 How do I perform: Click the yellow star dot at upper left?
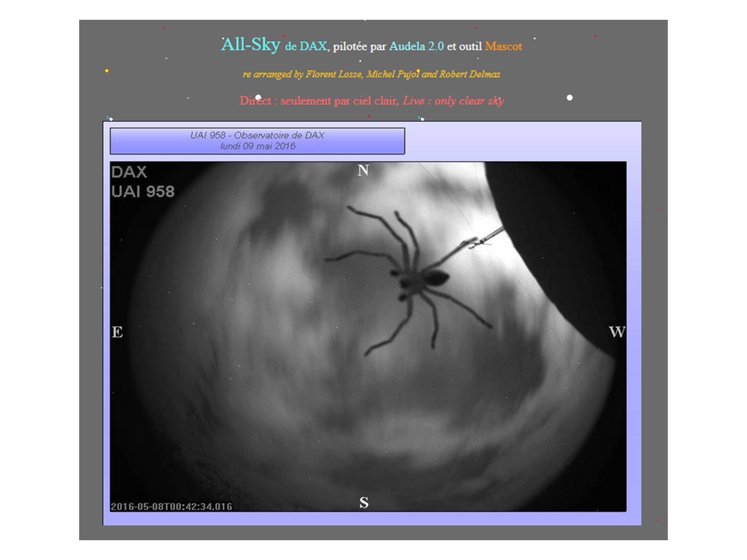point(107,71)
